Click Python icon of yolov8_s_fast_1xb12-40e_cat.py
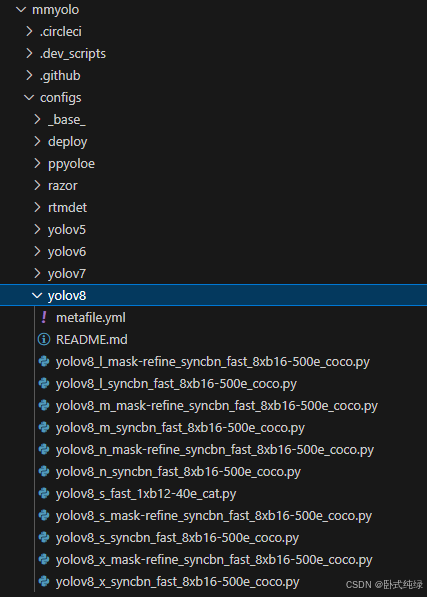This screenshot has height=597, width=427. 44,493
